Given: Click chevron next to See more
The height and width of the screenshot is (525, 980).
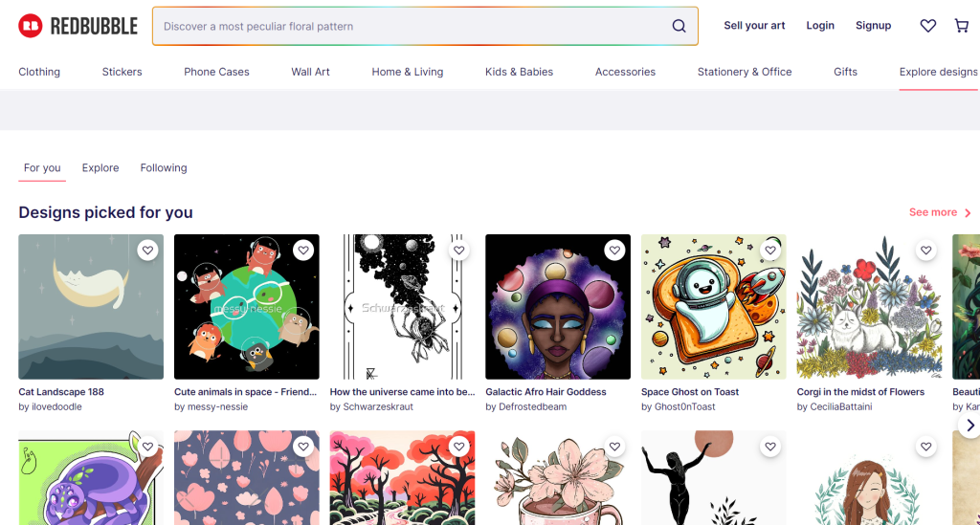Looking at the screenshot, I should point(968,213).
